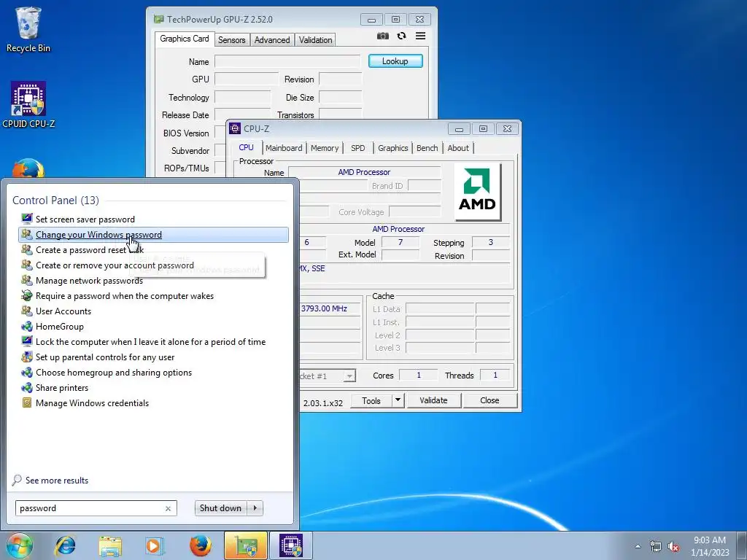Refresh GPU-Z using the refresh icon
Image resolution: width=747 pixels, height=560 pixels.
[402, 36]
